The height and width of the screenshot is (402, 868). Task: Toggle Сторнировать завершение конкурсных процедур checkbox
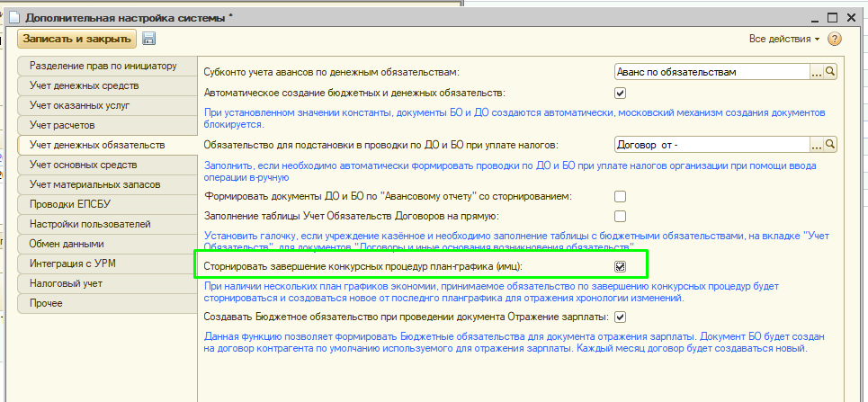pos(620,266)
